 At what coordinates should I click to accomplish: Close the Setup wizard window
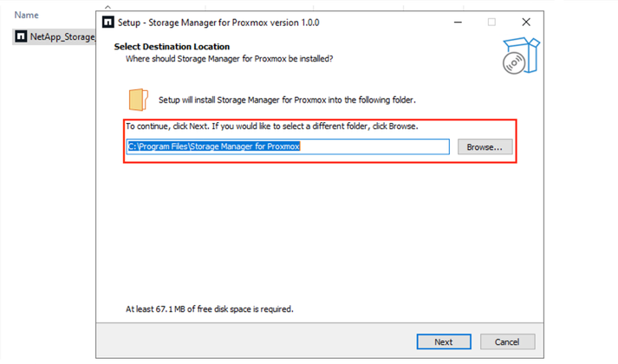click(525, 22)
